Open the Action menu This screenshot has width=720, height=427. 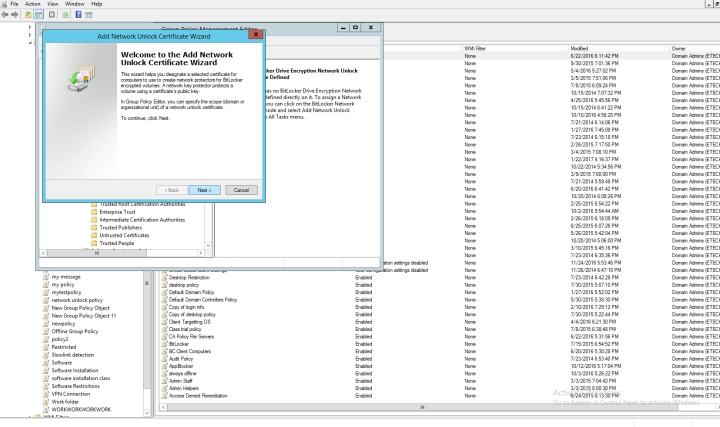click(33, 4)
